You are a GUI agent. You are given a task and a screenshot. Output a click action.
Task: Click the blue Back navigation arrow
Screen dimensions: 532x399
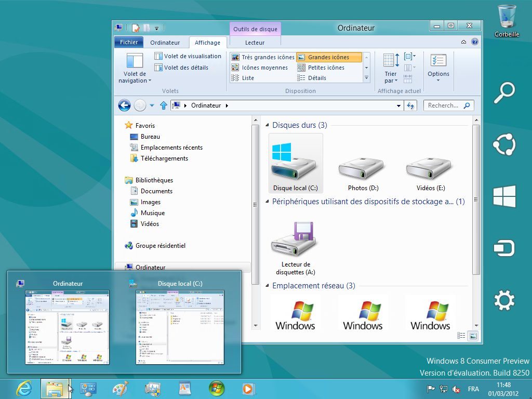tap(124, 105)
